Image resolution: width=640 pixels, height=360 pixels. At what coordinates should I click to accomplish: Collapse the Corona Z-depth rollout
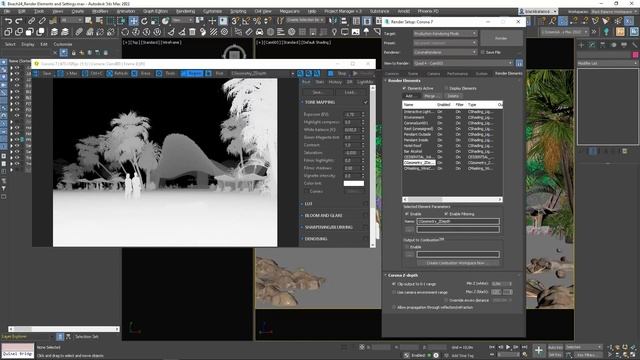[402, 276]
